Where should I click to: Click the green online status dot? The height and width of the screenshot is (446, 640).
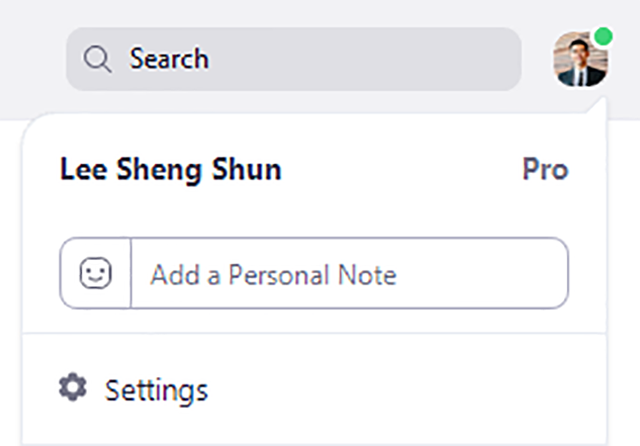[x=603, y=37]
